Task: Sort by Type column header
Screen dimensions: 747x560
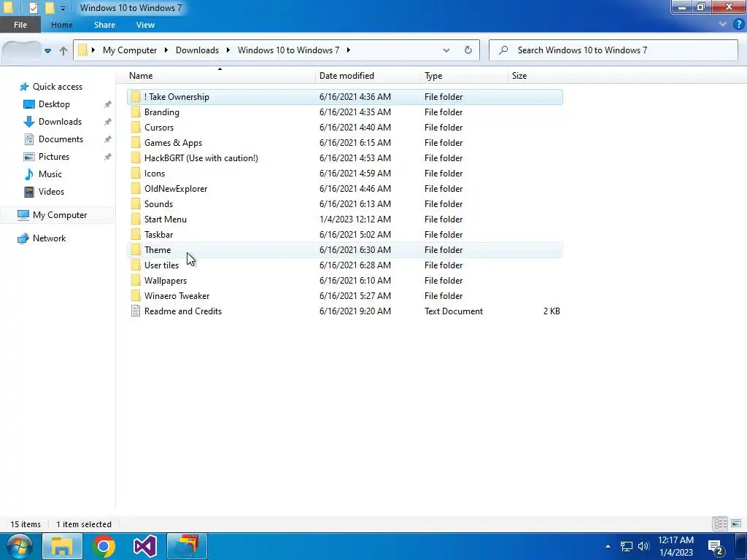Action: click(x=465, y=76)
